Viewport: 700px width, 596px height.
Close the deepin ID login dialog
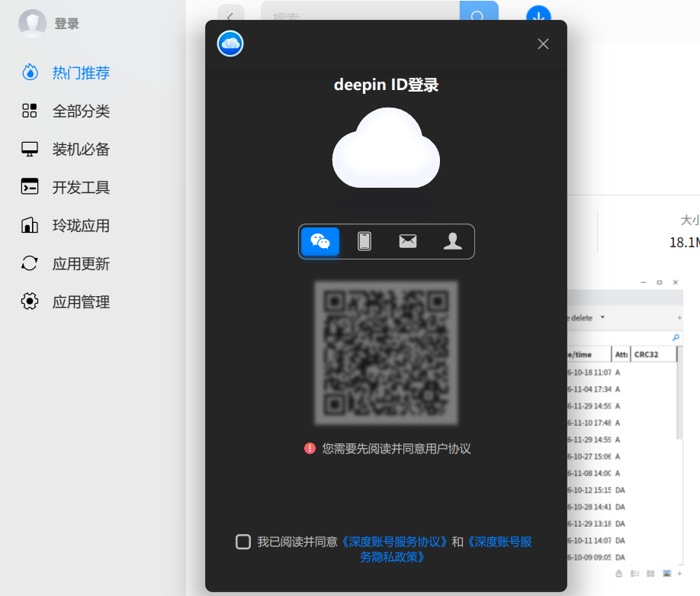click(543, 43)
